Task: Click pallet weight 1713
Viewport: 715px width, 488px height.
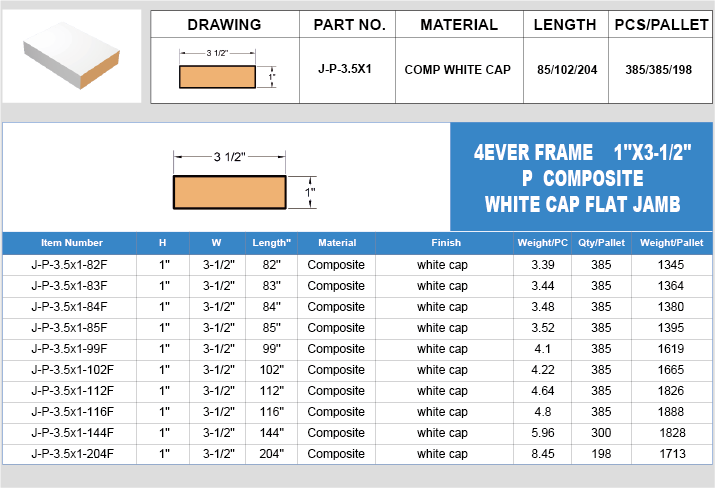Action: 672,454
